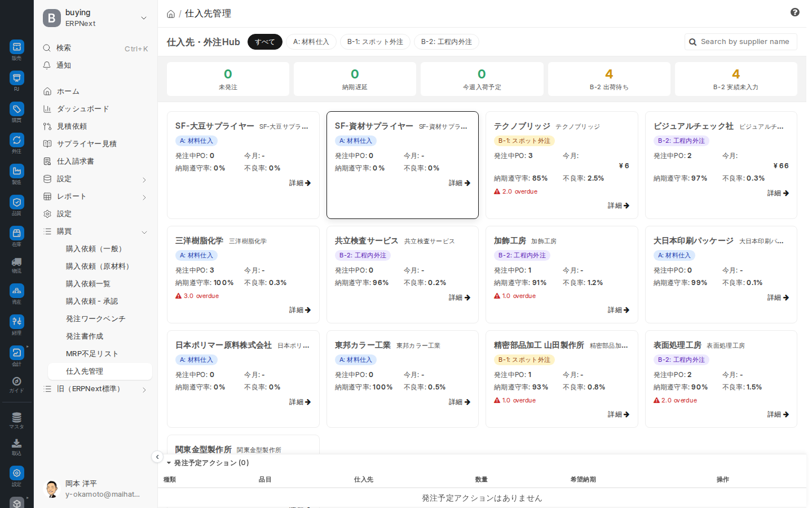Expand 旧（ERPNext標準）group
Image resolution: width=812 pixels, height=508 pixels.
click(x=144, y=389)
